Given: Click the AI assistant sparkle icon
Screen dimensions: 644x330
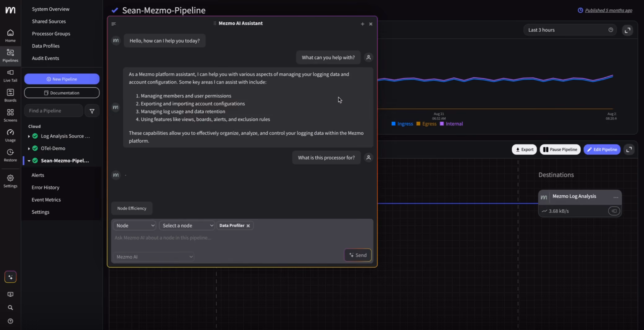Looking at the screenshot, I should (10, 277).
